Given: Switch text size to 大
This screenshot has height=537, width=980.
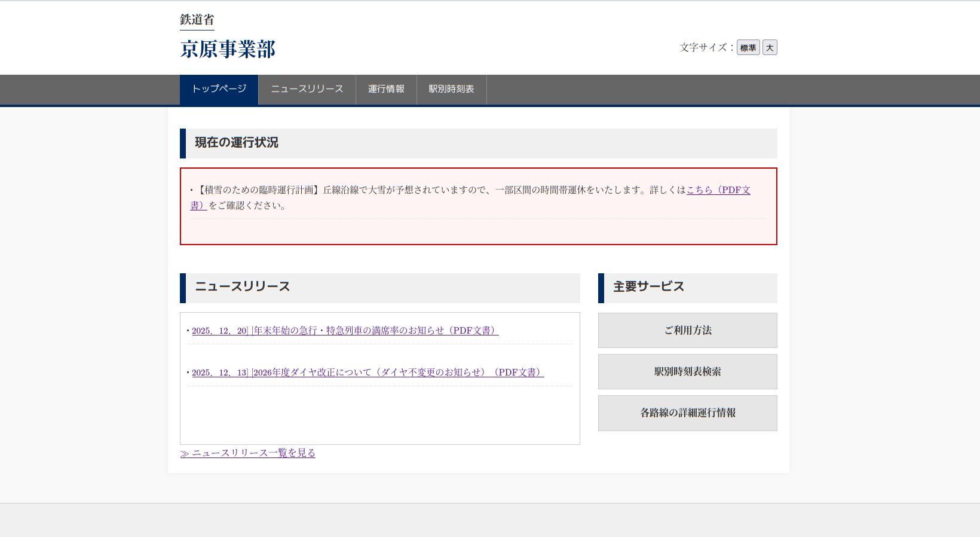Looking at the screenshot, I should [x=770, y=48].
